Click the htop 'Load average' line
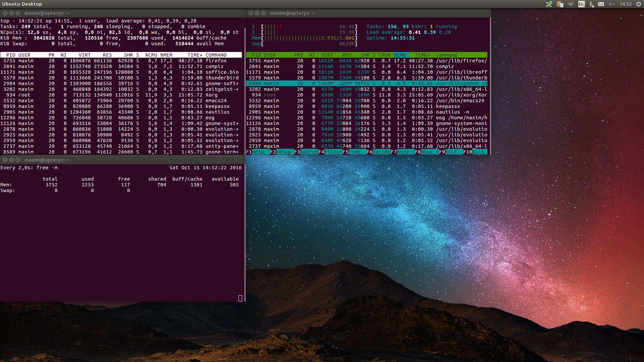Viewport: 644px width, 362px height. click(x=409, y=32)
